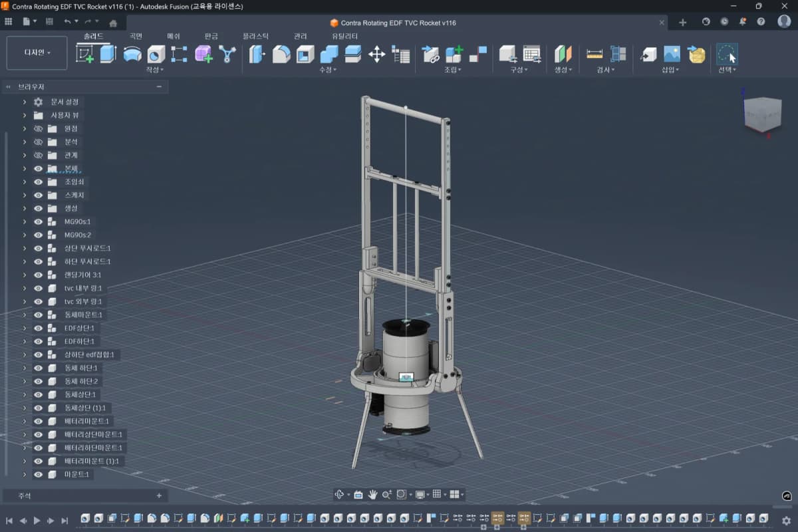Click the Fillet tool icon
The image size is (798, 532).
click(x=281, y=54)
